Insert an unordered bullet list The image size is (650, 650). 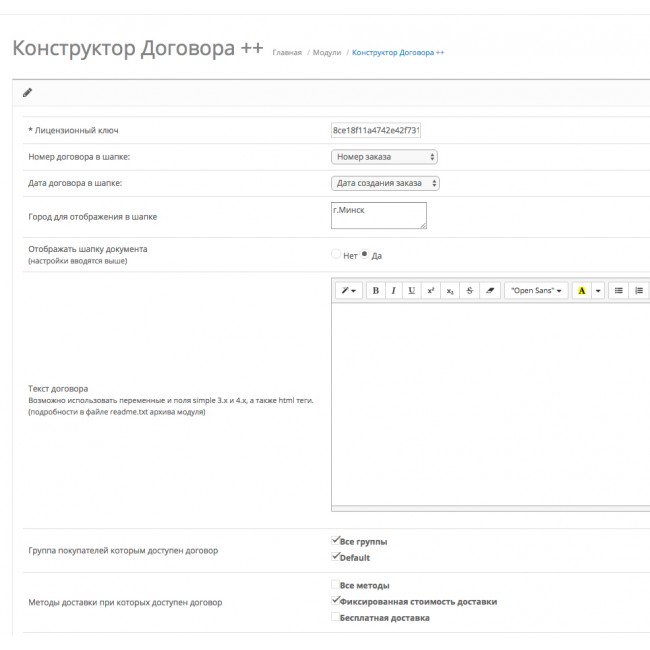[x=619, y=290]
